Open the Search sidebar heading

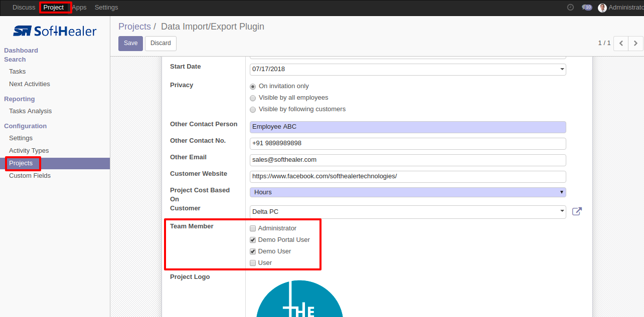point(15,60)
